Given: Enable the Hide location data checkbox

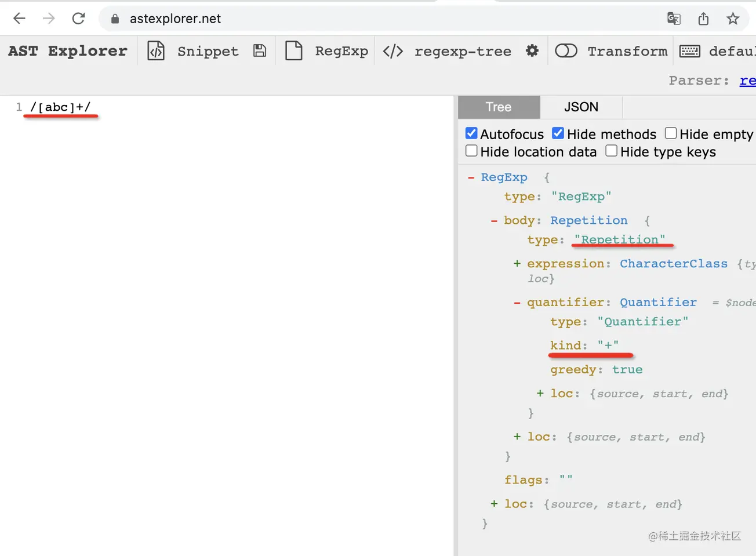Looking at the screenshot, I should tap(471, 151).
